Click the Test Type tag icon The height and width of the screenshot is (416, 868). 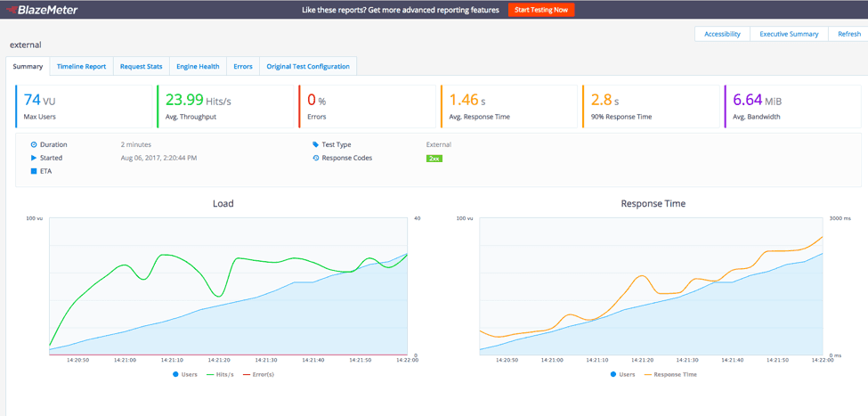(x=315, y=144)
